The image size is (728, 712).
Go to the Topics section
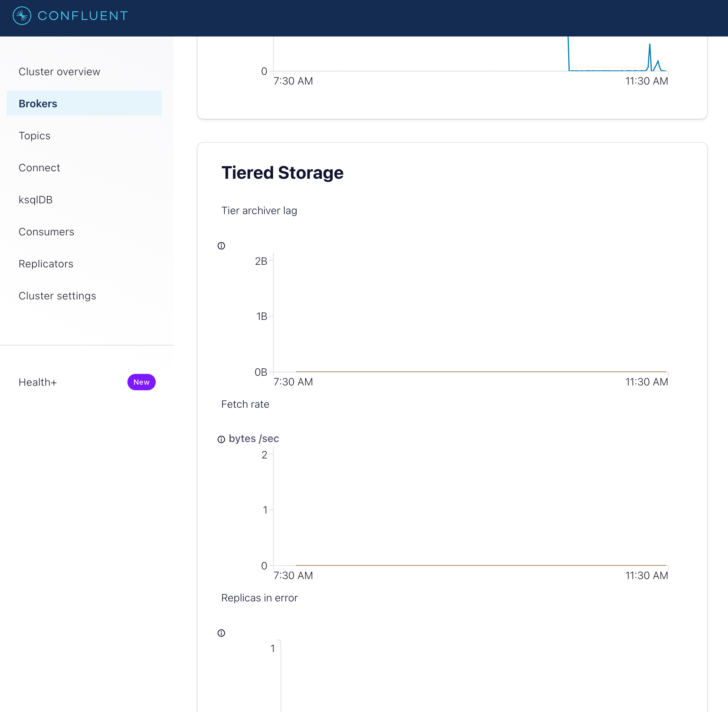(34, 136)
